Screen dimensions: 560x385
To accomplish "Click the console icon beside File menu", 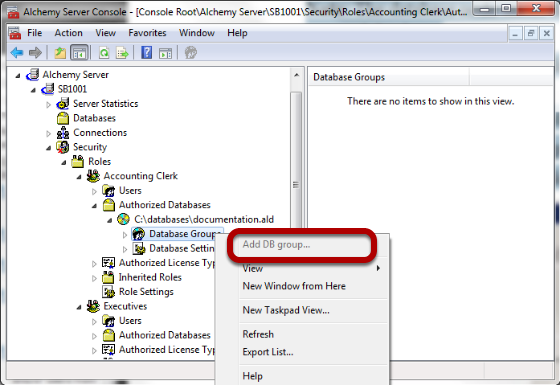I will [15, 33].
